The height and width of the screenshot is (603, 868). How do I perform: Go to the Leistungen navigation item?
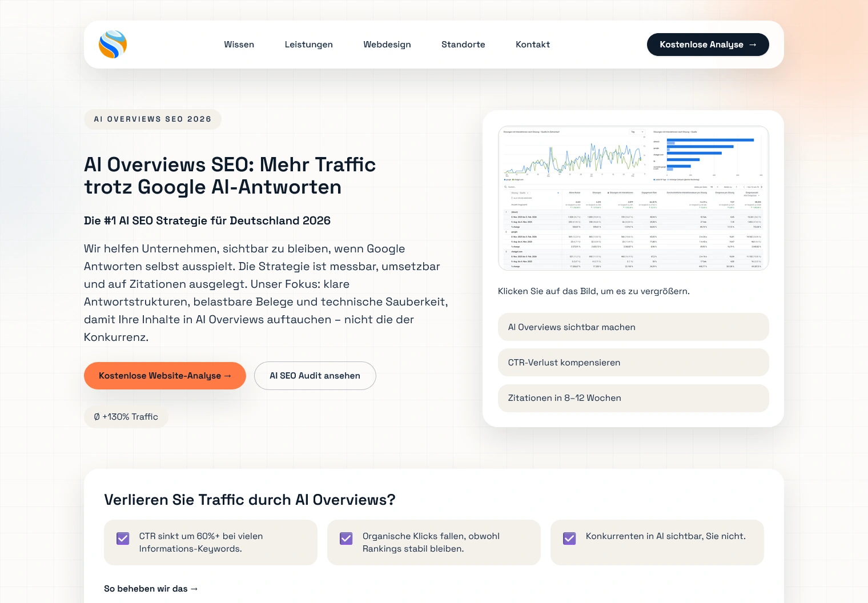[x=308, y=45]
